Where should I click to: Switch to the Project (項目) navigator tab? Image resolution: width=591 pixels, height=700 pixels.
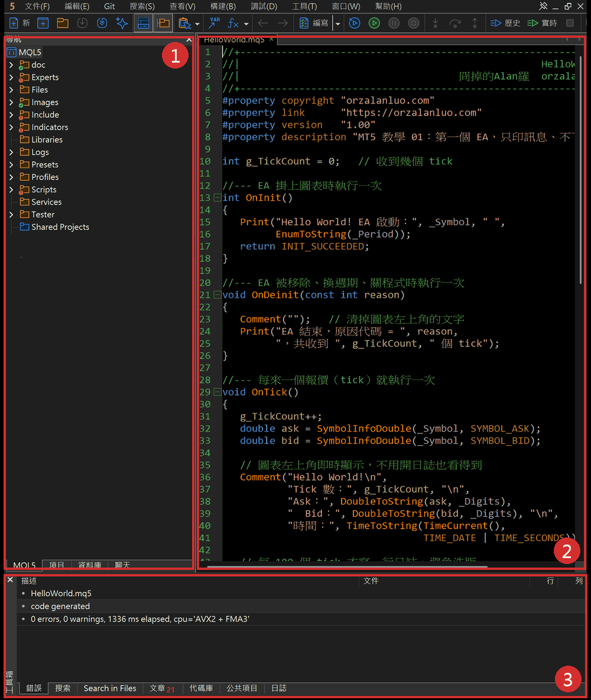click(x=57, y=565)
